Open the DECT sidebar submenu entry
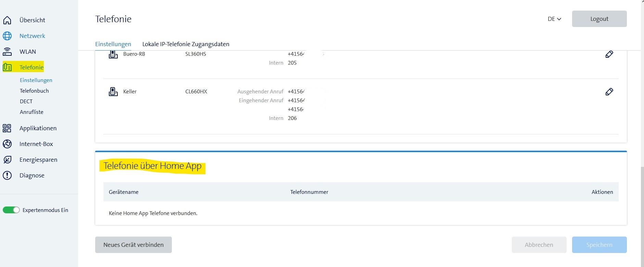This screenshot has width=644, height=267. (x=26, y=101)
